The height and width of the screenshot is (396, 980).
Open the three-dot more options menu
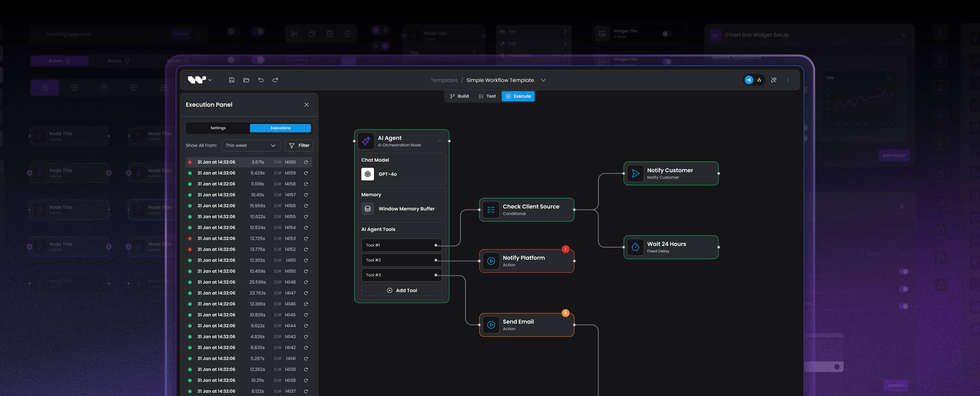788,80
